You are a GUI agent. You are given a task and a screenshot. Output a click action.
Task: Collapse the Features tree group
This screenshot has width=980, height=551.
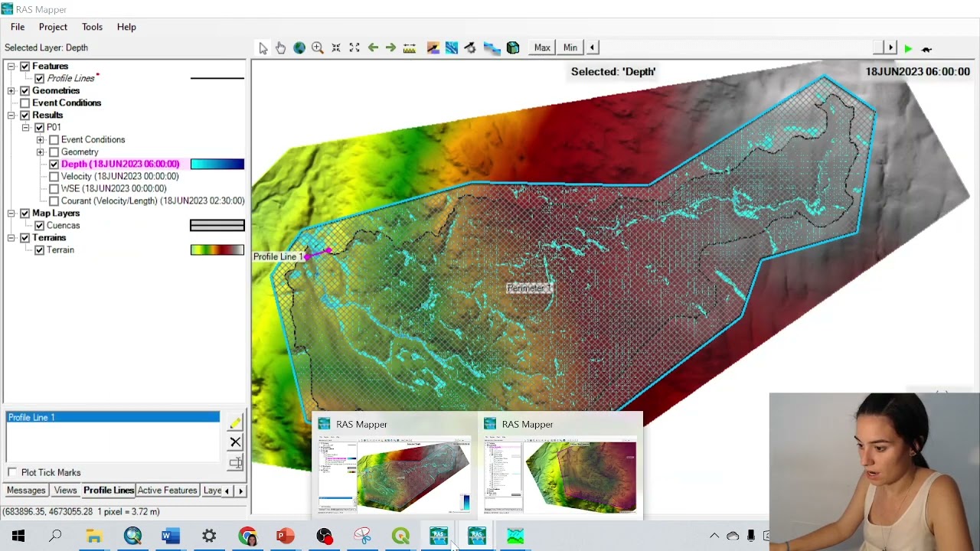[11, 67]
